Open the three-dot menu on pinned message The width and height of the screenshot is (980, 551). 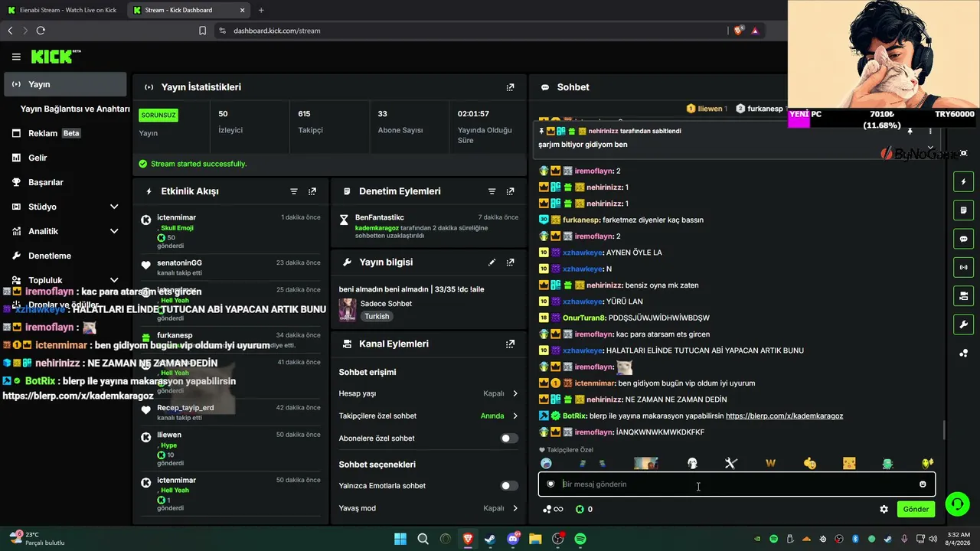point(930,132)
